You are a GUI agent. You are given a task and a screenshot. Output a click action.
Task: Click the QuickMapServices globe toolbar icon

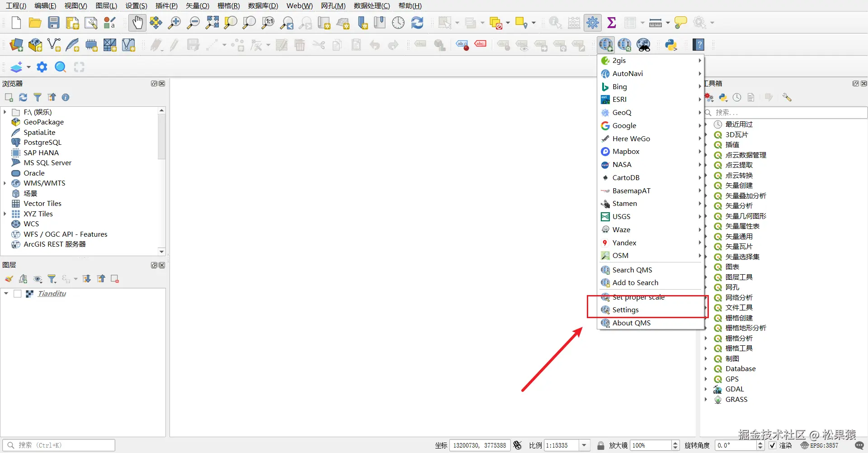606,45
